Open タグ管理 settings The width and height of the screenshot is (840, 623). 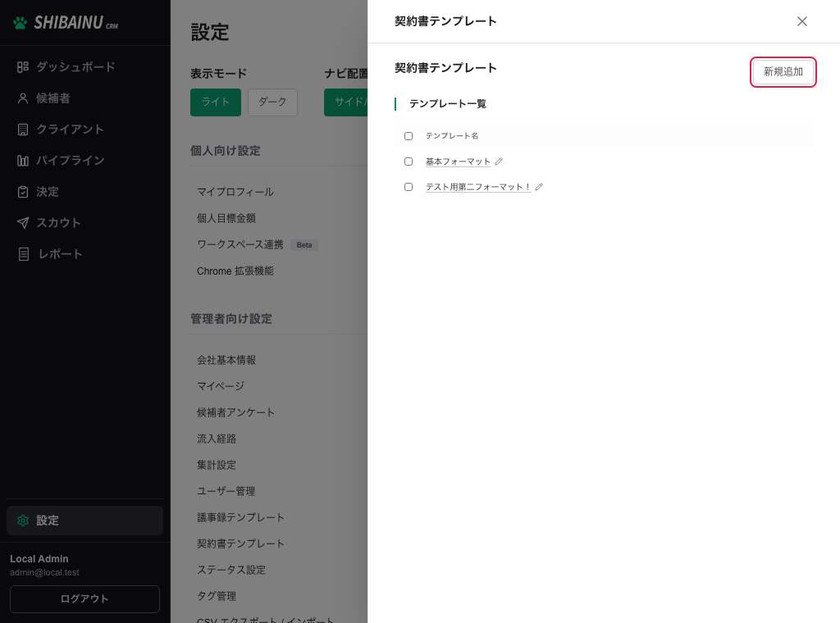click(217, 596)
